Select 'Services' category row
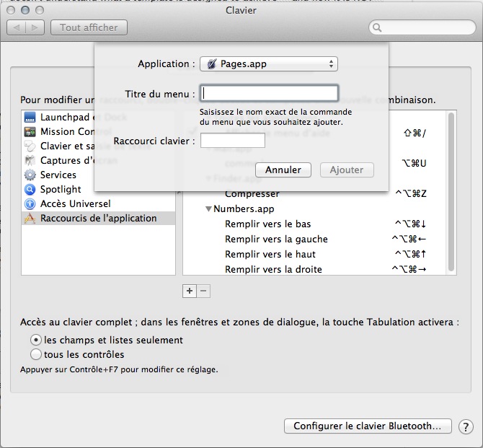This screenshot has width=483, height=448. click(99, 175)
